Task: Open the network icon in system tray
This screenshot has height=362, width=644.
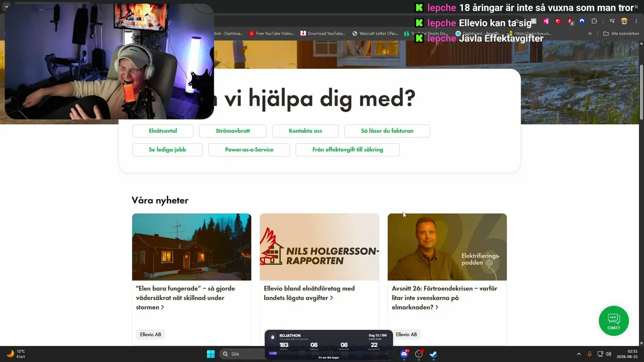Action: [x=600, y=354]
